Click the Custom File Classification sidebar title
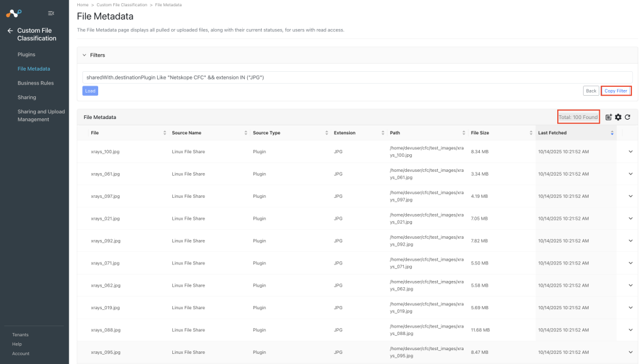Viewport: 644px width, 364px height. pyautogui.click(x=36, y=34)
